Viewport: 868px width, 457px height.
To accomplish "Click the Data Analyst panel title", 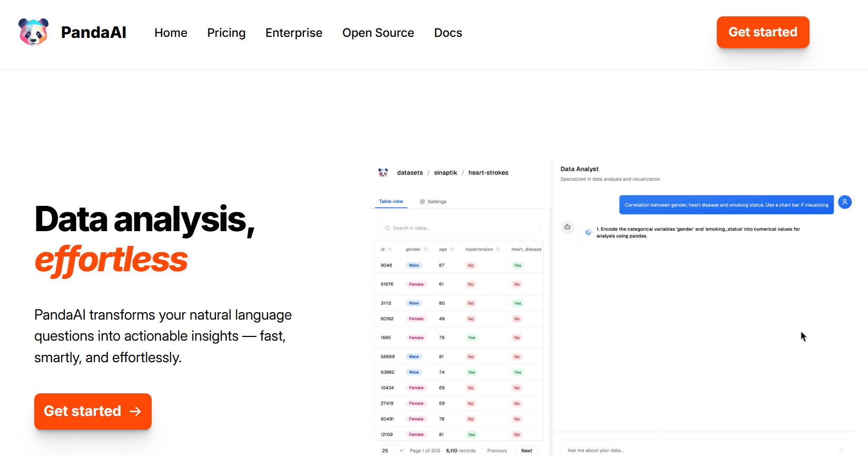I will tap(579, 169).
